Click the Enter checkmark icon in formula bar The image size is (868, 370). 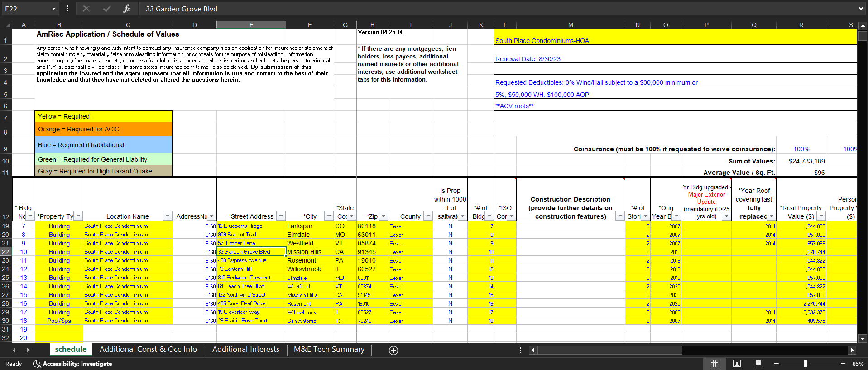pyautogui.click(x=107, y=9)
